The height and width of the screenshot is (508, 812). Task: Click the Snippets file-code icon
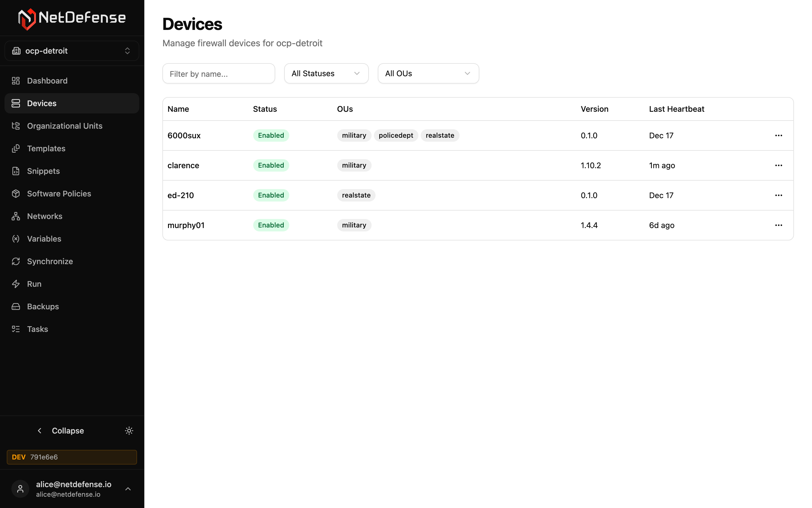click(x=16, y=171)
